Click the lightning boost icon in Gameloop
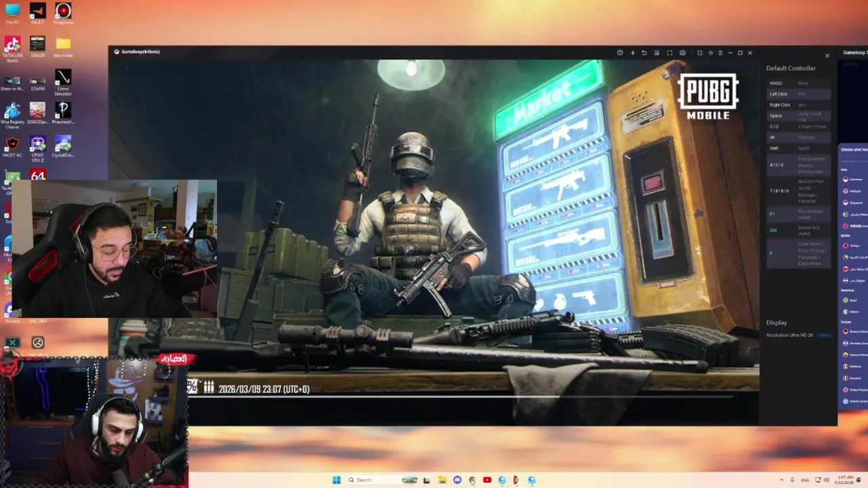This screenshot has height=488, width=868. [x=632, y=53]
